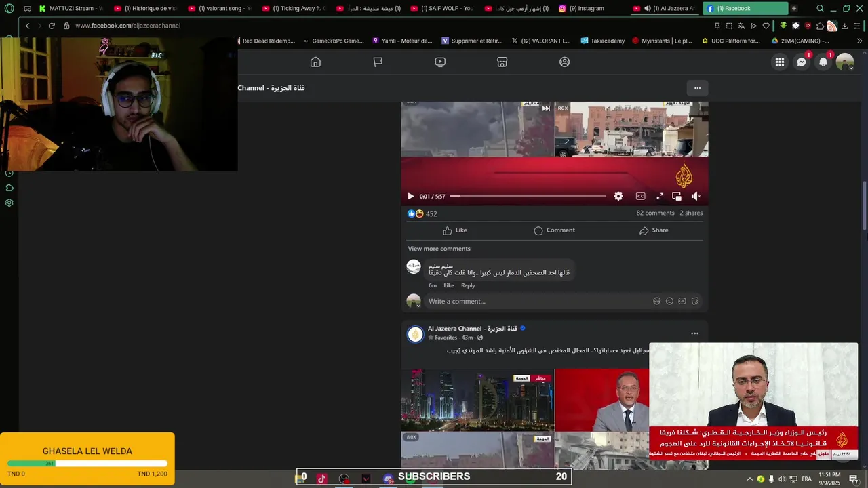Viewport: 868px width, 488px height.
Task: Open Myinstants bookmark
Action: coord(662,41)
